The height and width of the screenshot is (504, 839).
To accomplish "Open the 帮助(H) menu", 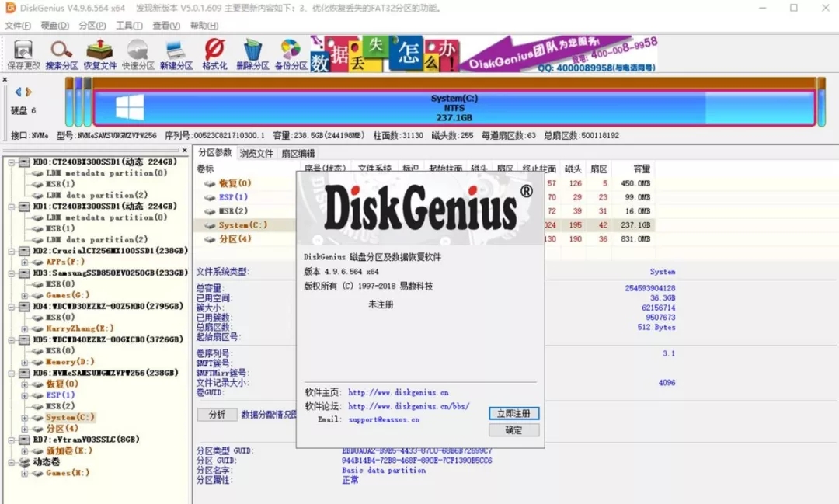I will coord(204,25).
